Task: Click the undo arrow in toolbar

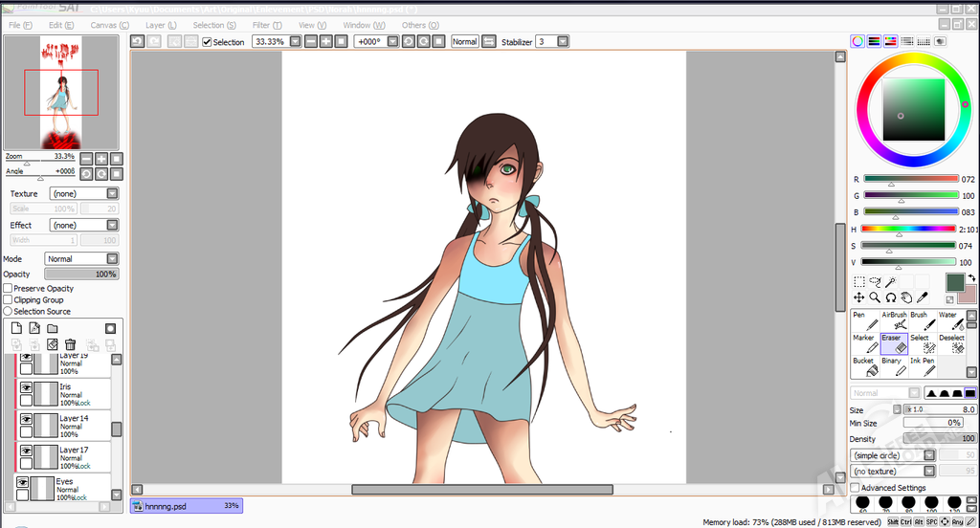Action: (x=138, y=42)
